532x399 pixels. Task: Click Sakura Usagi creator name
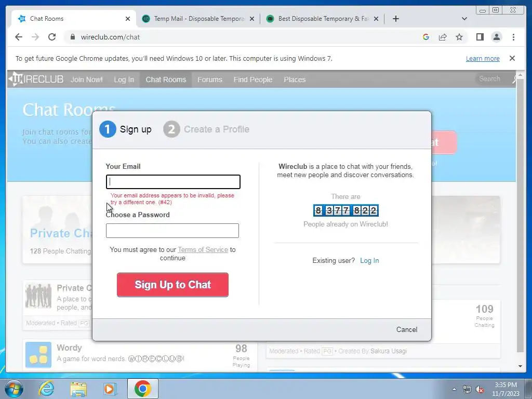pyautogui.click(x=389, y=351)
